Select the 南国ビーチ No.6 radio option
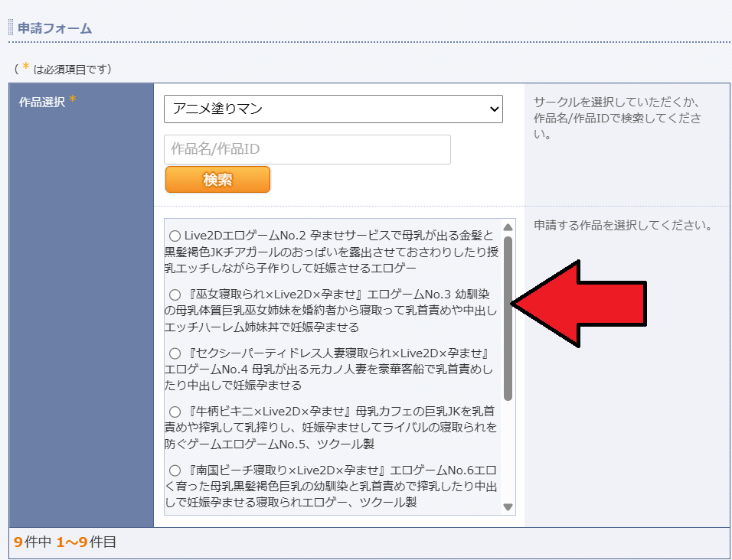Viewport: 732px width, 560px height. 175,470
